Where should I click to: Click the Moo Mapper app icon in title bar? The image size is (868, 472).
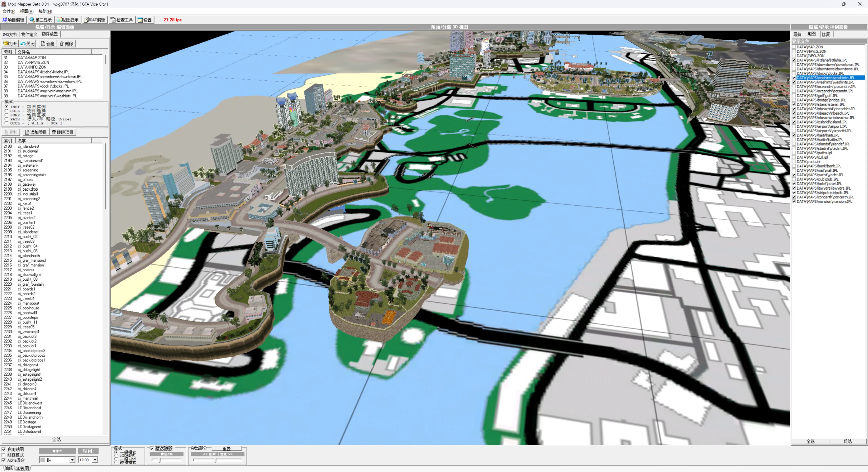coord(3,4)
